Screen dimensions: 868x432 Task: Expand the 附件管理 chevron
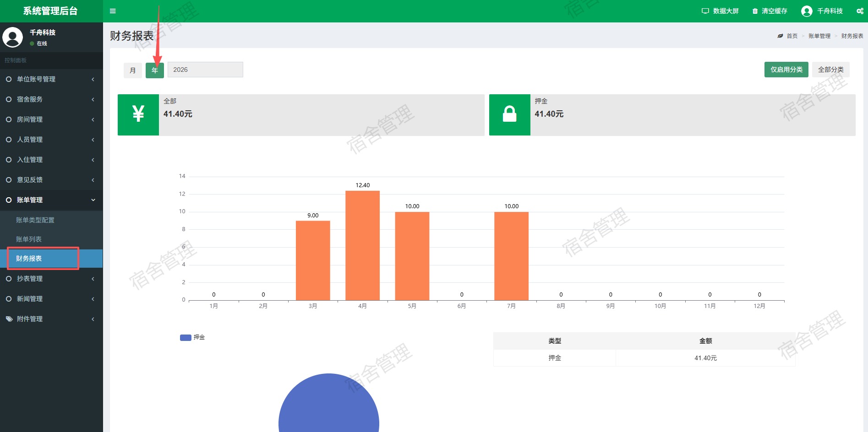coord(93,319)
